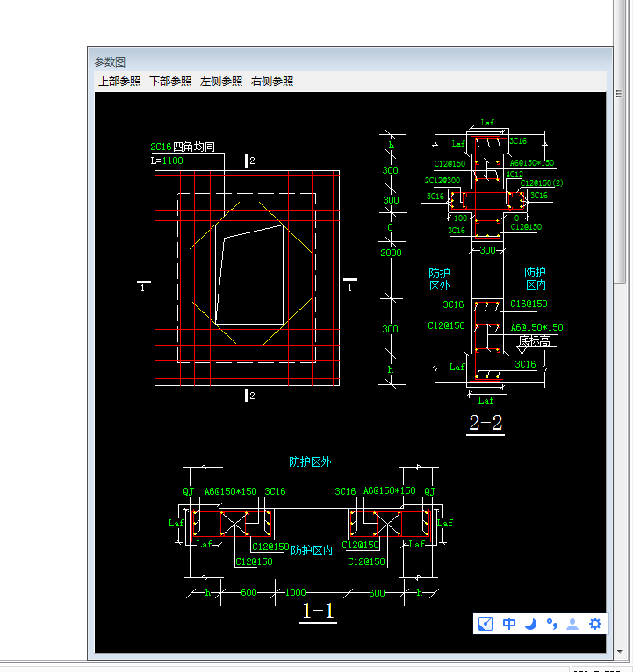633x672 pixels.
Task: Click the 底标高 elevation label
Action: point(534,341)
